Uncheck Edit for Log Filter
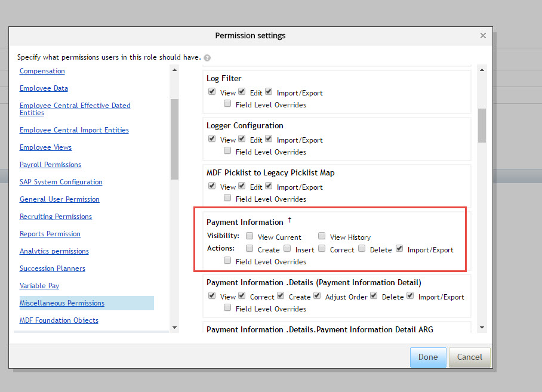The height and width of the screenshot is (392, 542). [x=242, y=91]
